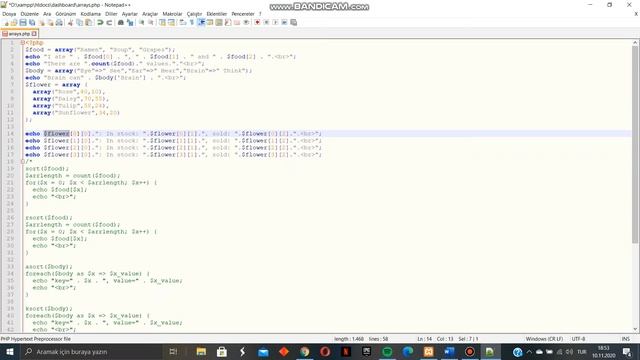Zoom out of the editor text
This screenshot has height=360, width=640.
151,22
